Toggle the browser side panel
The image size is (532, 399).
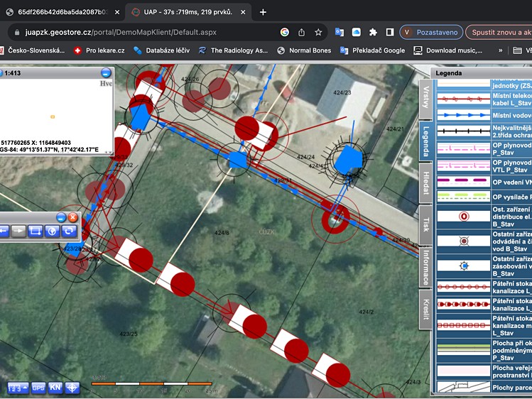(x=390, y=32)
